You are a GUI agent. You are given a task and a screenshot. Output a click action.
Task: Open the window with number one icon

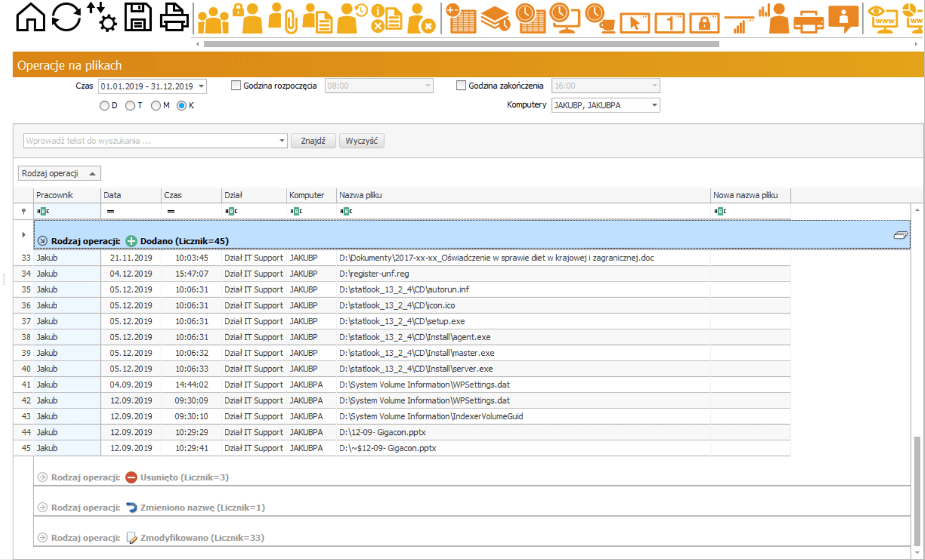pos(670,23)
